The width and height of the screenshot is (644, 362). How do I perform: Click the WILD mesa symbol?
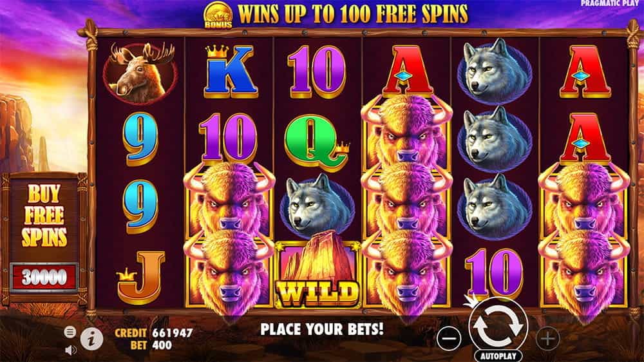tap(317, 271)
